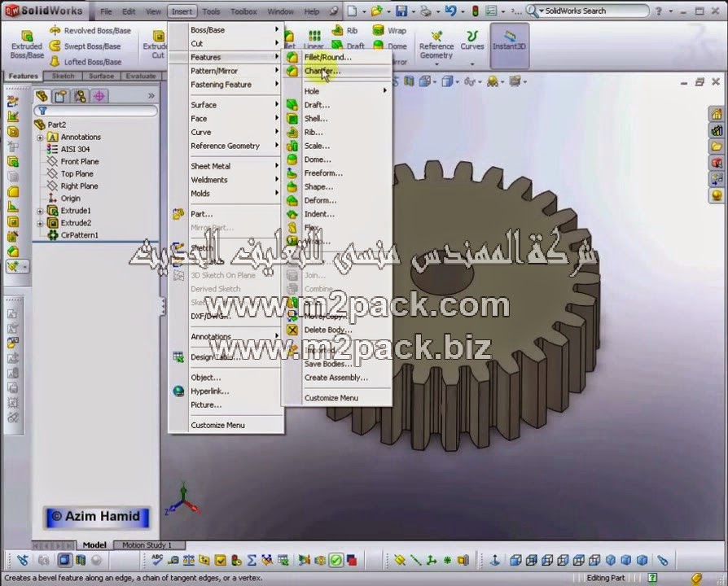728x586 pixels.
Task: Switch to the Evaluate tab
Action: [141, 76]
